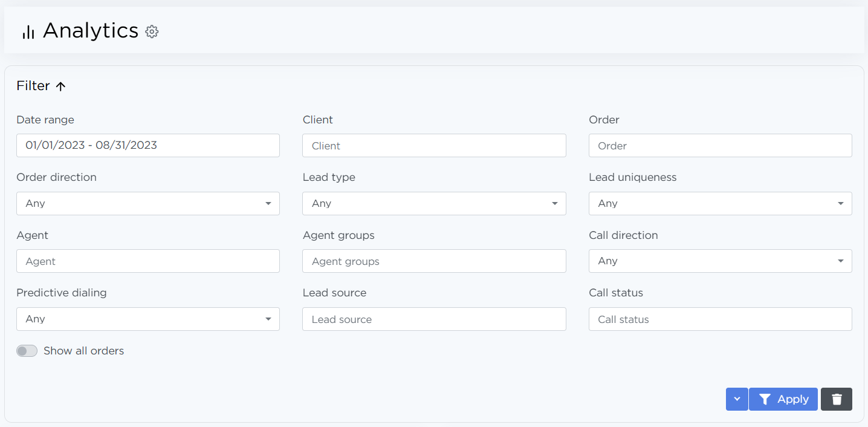
Task: Focus the Lead source field
Action: (x=434, y=319)
